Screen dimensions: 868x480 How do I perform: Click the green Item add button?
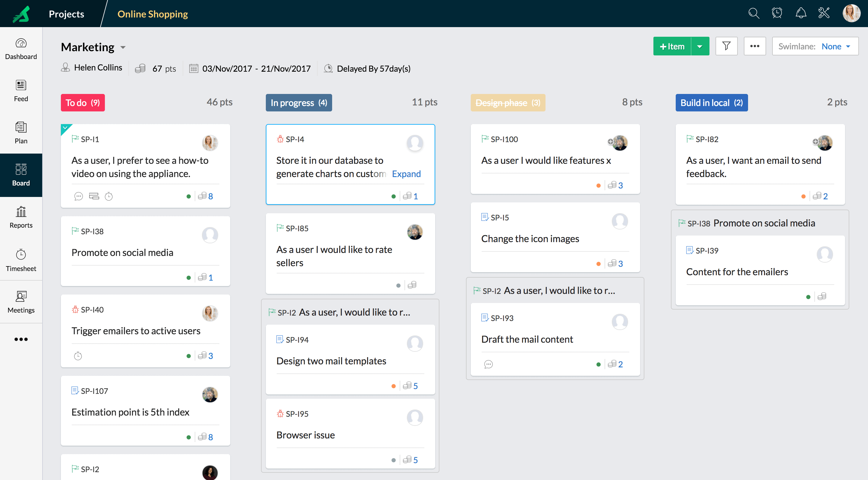[672, 46]
